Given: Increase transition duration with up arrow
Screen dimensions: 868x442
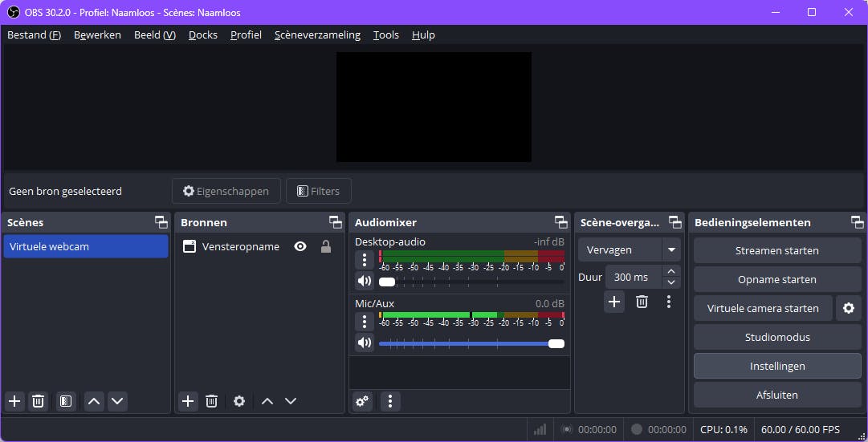Looking at the screenshot, I should coord(671,271).
